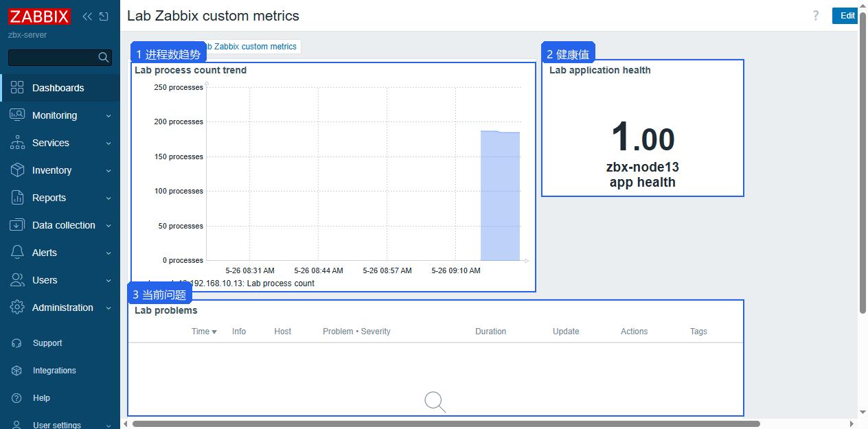Open the Administration menu

[x=60, y=308]
